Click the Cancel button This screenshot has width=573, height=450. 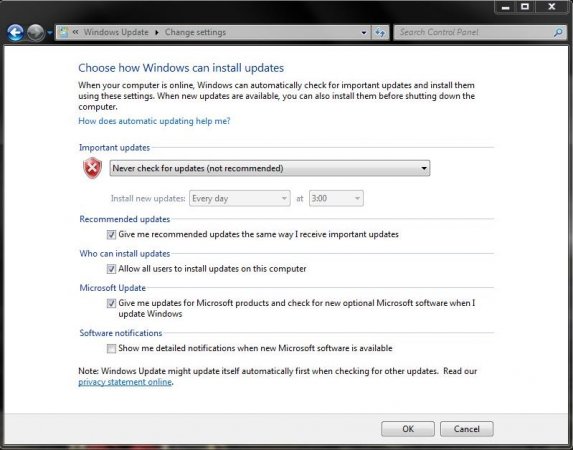click(467, 429)
